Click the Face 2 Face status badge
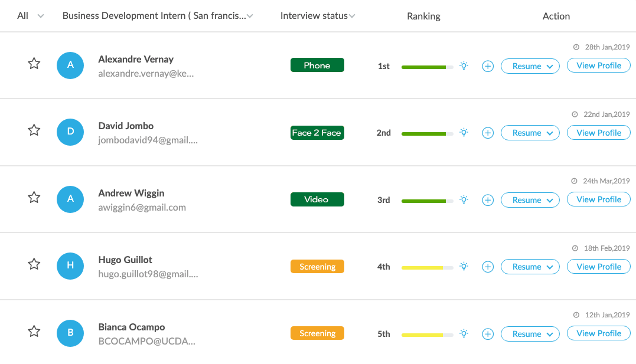Screen dimensions: 636x364 coord(317,133)
